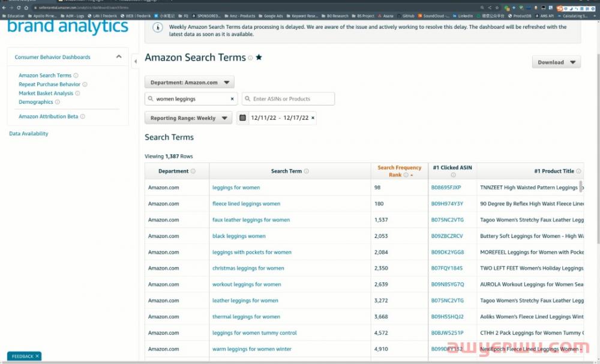This screenshot has height=364, width=600.
Task: Reload the page with the refresh icon
Action: [19, 8]
